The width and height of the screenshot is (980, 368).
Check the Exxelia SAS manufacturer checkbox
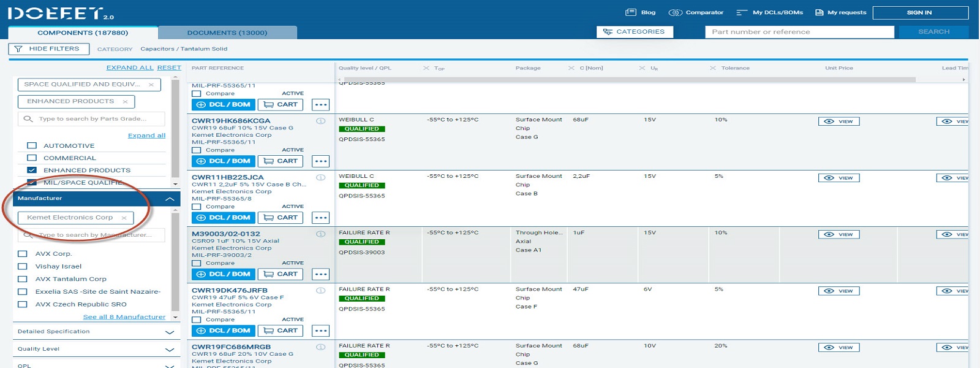click(23, 292)
